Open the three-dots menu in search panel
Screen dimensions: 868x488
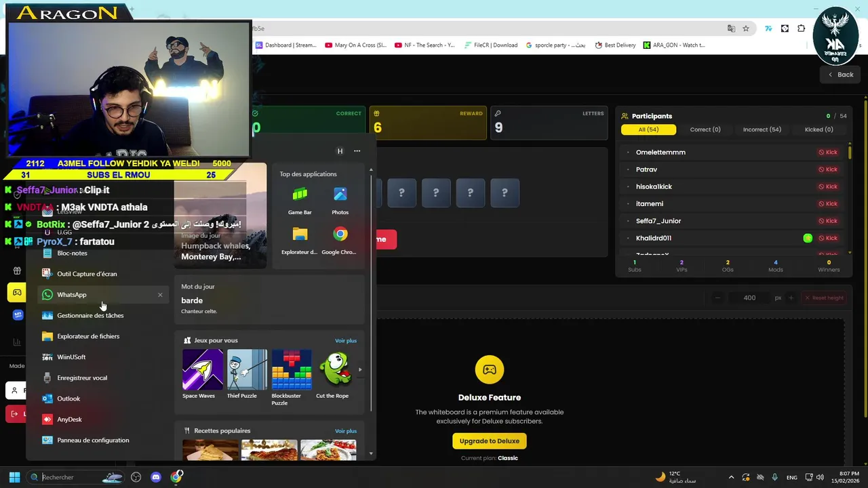(x=357, y=151)
